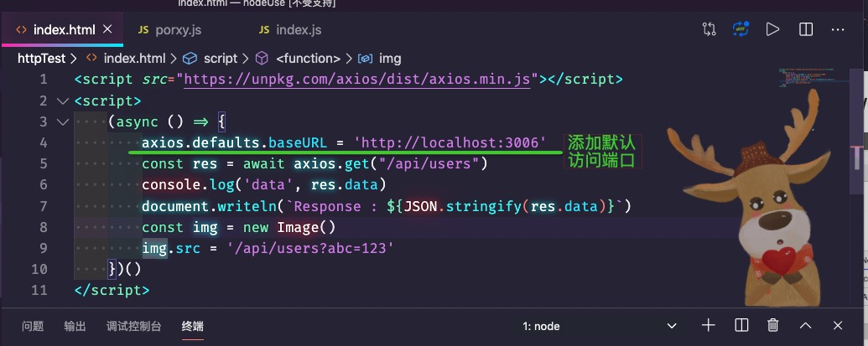Viewport: 868px width, 346px height.
Task: Collapse the fold arrow on line 3
Action: 63,122
